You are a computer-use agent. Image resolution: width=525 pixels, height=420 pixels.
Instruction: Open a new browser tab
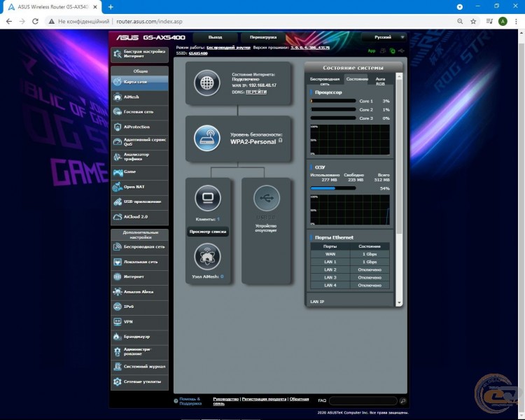pos(111,7)
